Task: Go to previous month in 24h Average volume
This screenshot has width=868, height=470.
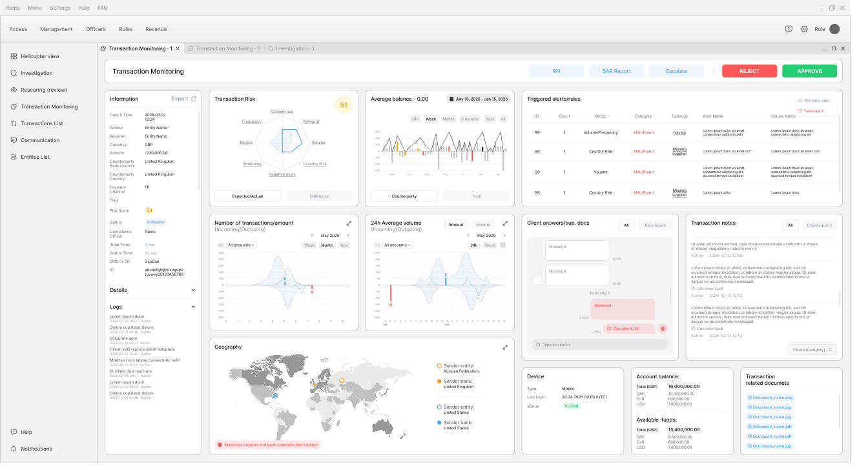Action: coord(468,236)
